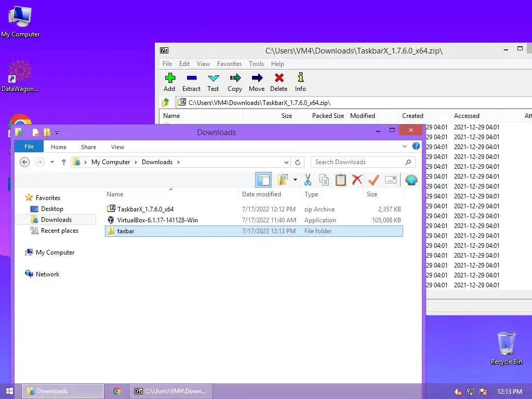Click the orange checkmark icon in Downloads toolbar
Screen dimensions: 532x399
point(374,180)
